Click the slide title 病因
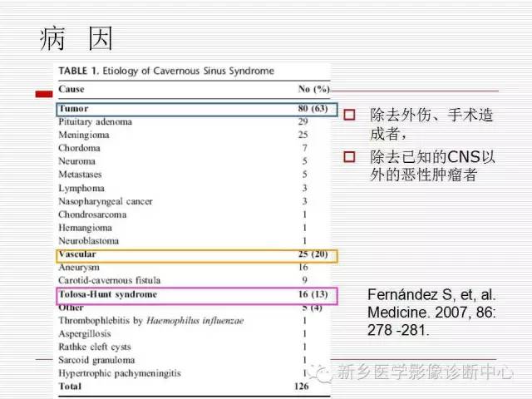532x399 pixels. 76,39
